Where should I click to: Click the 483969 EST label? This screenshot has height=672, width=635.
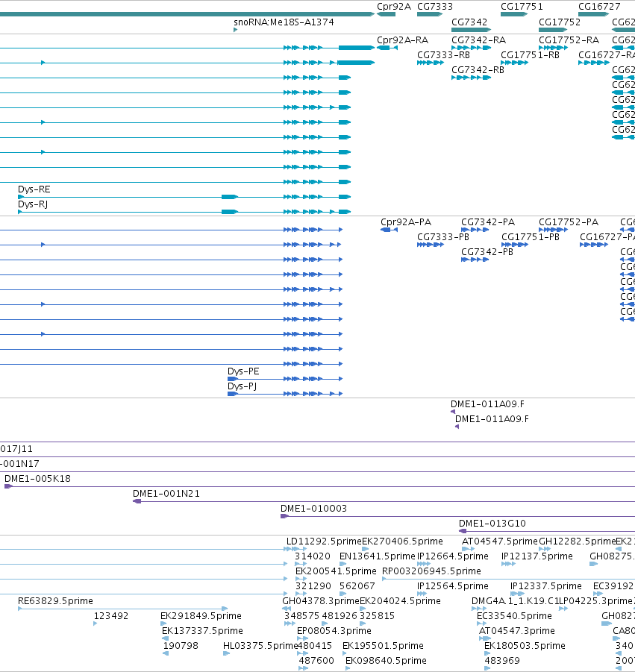tap(502, 662)
